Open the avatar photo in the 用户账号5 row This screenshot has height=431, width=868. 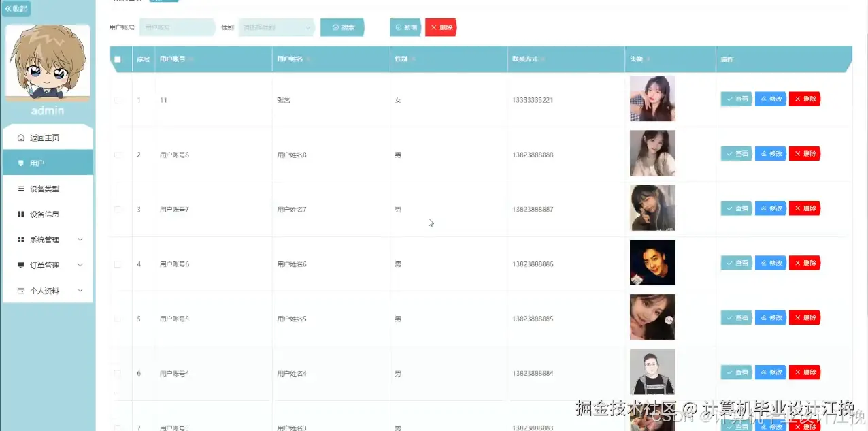652,317
